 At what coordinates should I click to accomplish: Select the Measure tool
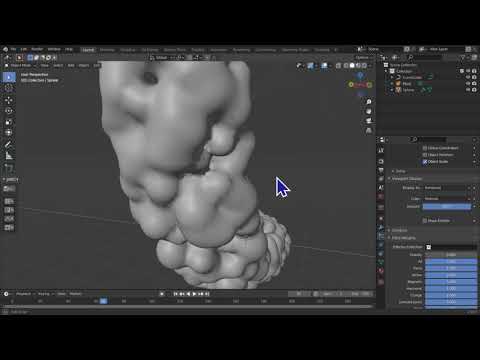[x=9, y=155]
